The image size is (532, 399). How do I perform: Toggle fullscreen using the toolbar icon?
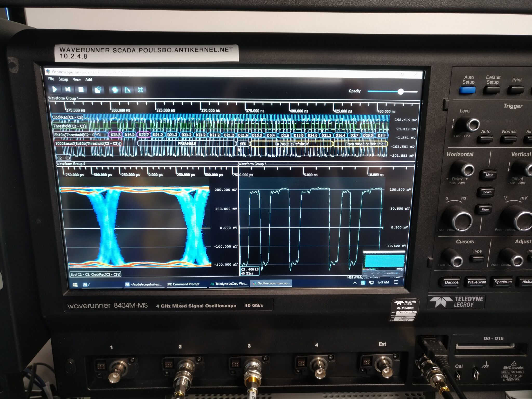[140, 90]
